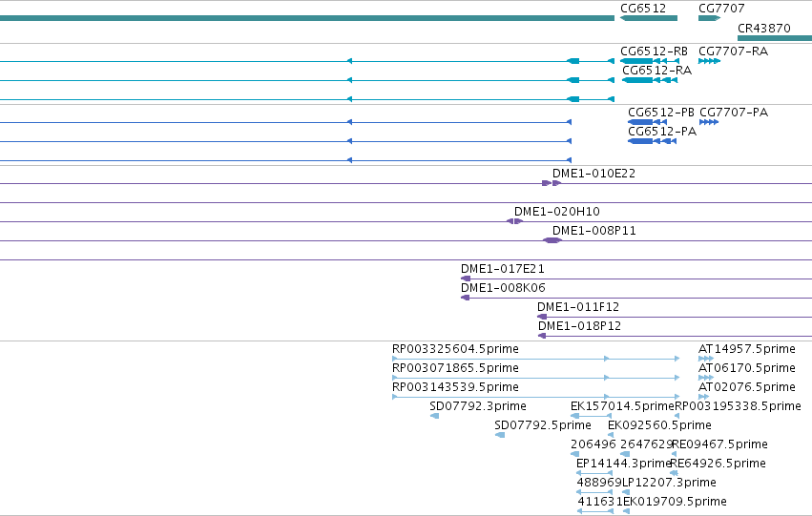Select EST SD07792.3prime label
This screenshot has height=516, width=812.
[478, 407]
